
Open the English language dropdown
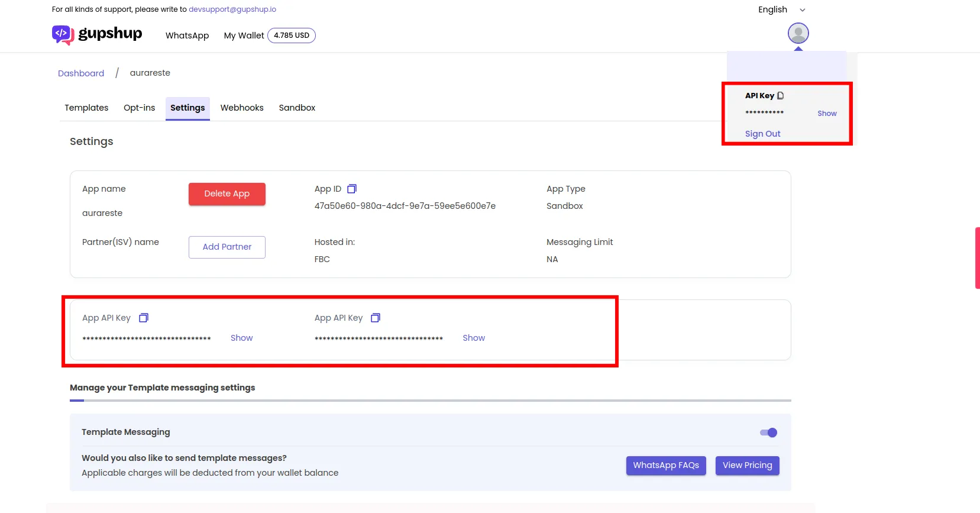click(782, 9)
